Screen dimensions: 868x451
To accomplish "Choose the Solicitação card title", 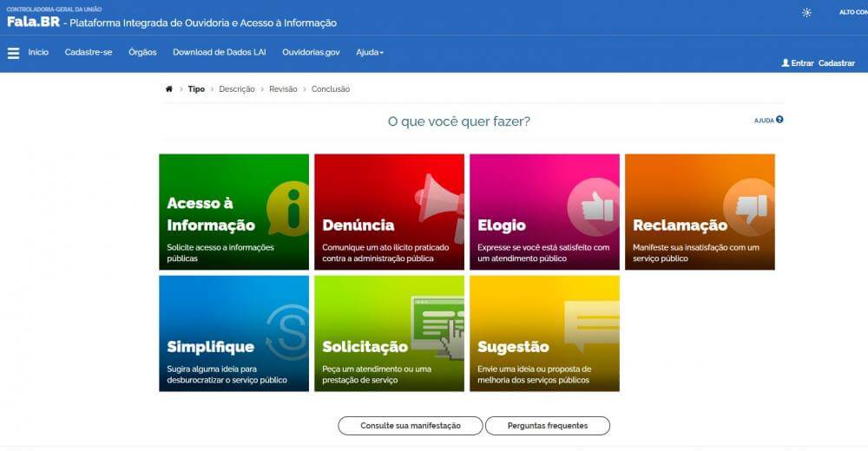I will click(x=365, y=347).
